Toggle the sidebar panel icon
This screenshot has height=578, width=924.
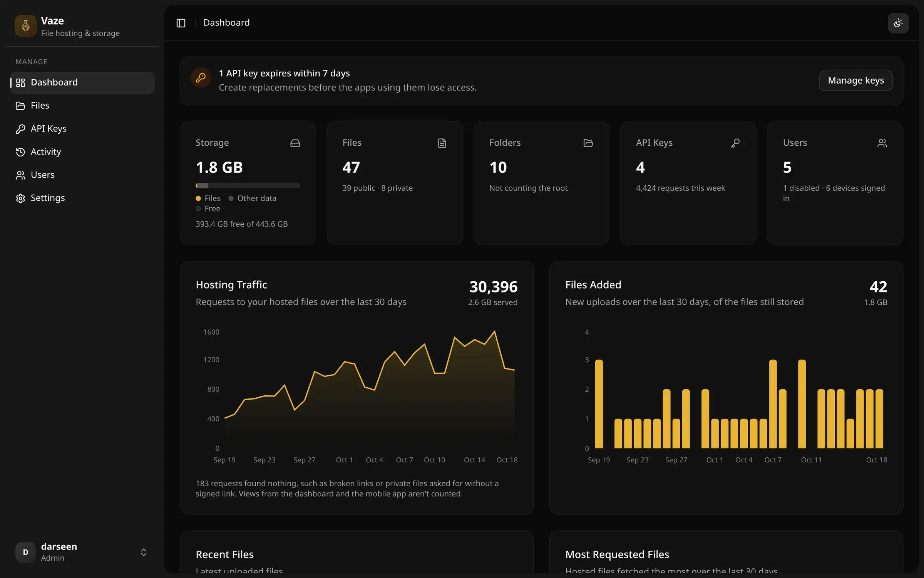181,23
